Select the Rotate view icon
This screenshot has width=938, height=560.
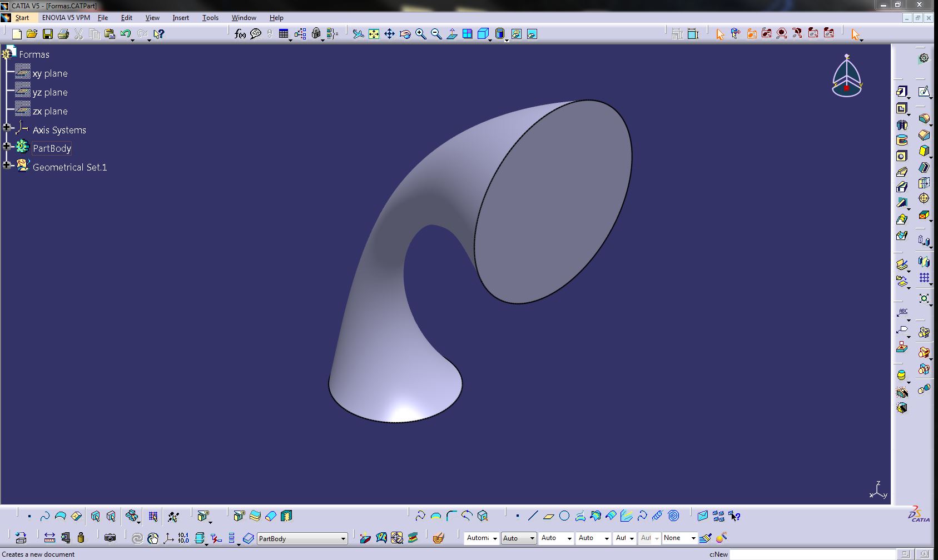tap(405, 34)
